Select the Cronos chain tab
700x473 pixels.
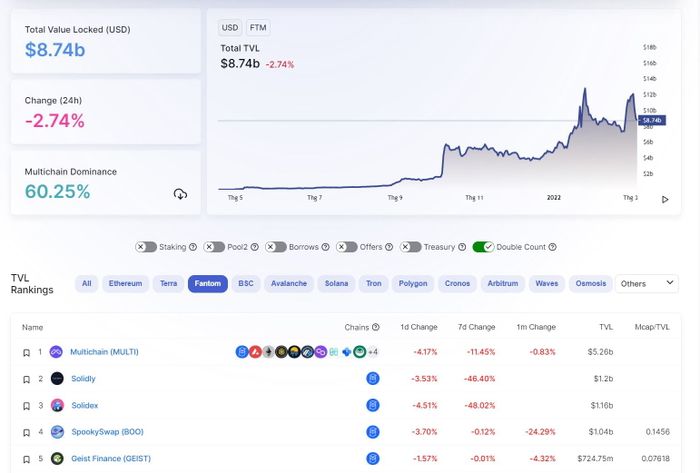click(x=457, y=284)
